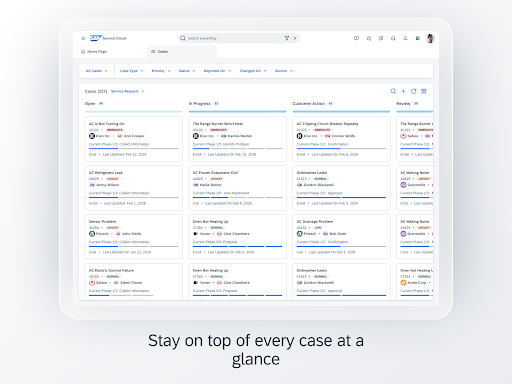Open The Range Burner Won't Heat card
The width and height of the screenshot is (512, 384).
click(237, 139)
